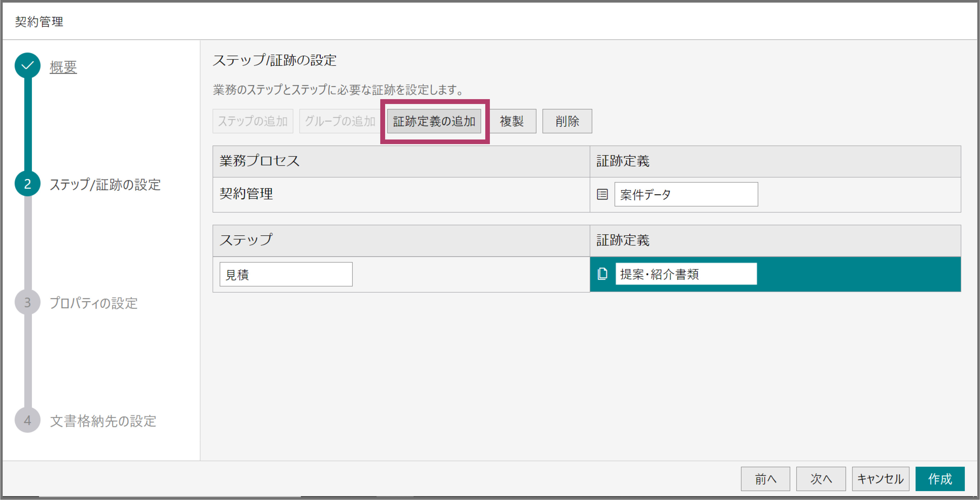This screenshot has height=500, width=980.
Task: Click プロパティの設定 in wizard sidebar
Action: click(94, 303)
